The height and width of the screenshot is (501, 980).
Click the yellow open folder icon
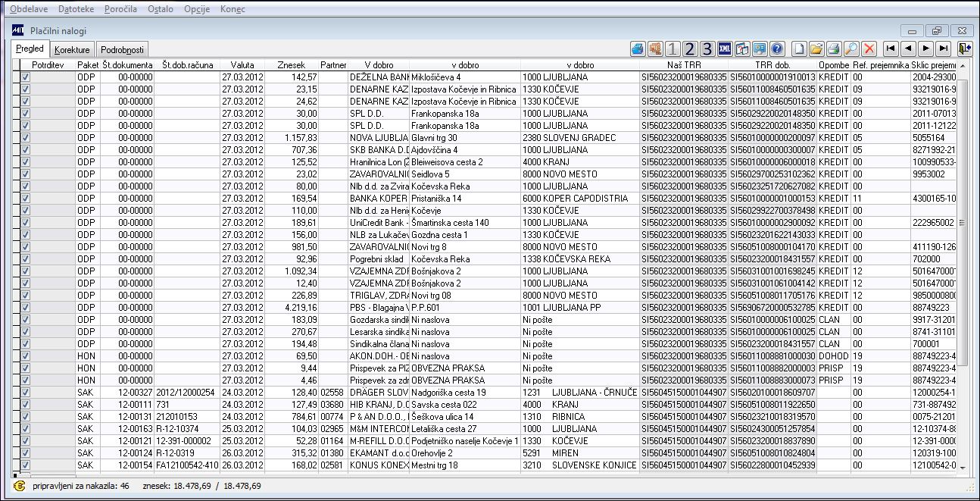[x=816, y=49]
